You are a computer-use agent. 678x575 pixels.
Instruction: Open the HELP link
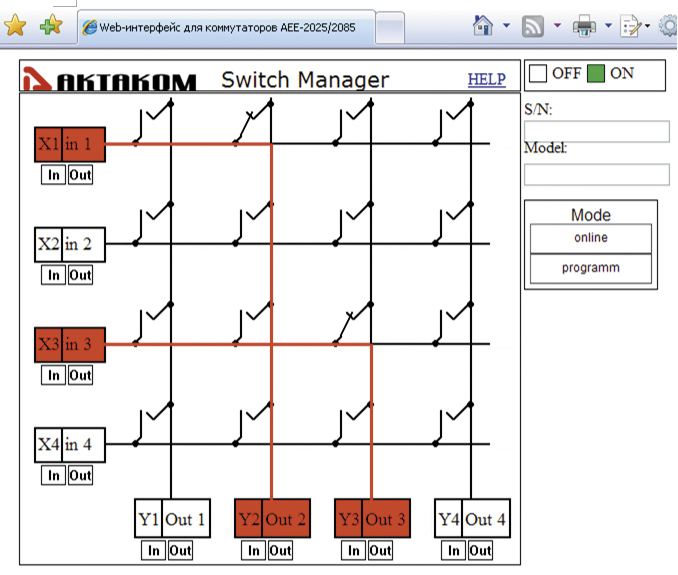(x=486, y=80)
